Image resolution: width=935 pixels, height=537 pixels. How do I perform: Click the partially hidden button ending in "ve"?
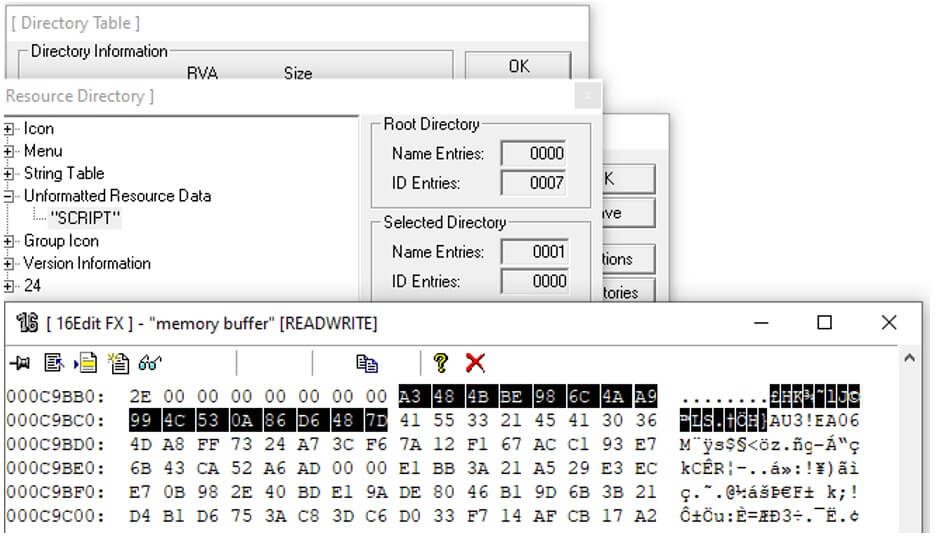point(629,213)
